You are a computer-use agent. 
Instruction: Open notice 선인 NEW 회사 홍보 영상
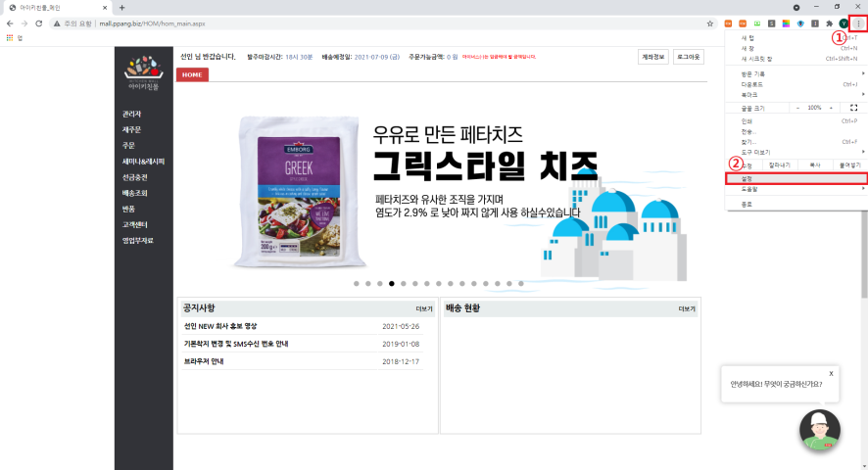pos(220,327)
